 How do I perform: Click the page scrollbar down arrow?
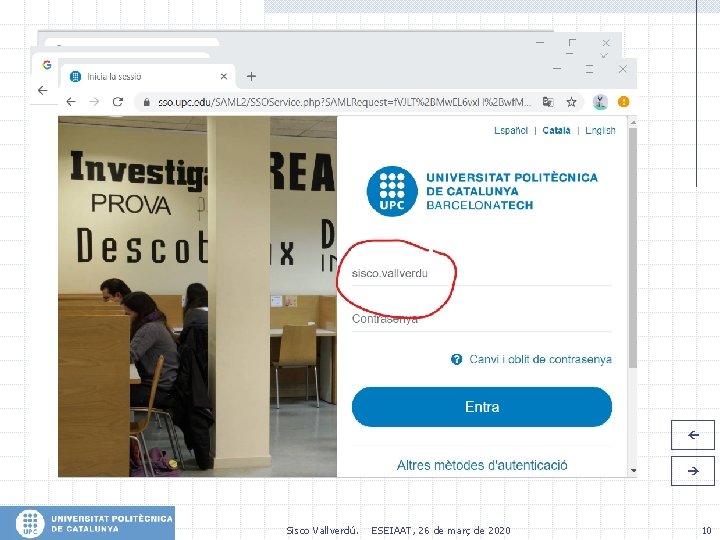pyautogui.click(x=633, y=471)
